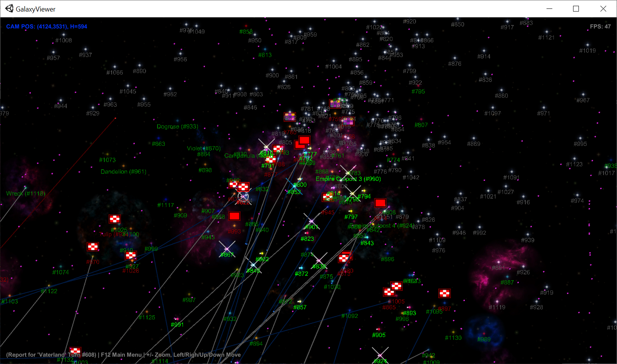Click the #1117 star label
The height and width of the screenshot is (364, 617).
166,205
